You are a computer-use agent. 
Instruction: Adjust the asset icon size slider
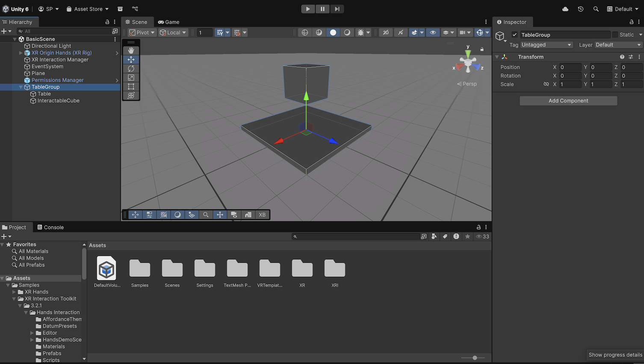pyautogui.click(x=475, y=358)
